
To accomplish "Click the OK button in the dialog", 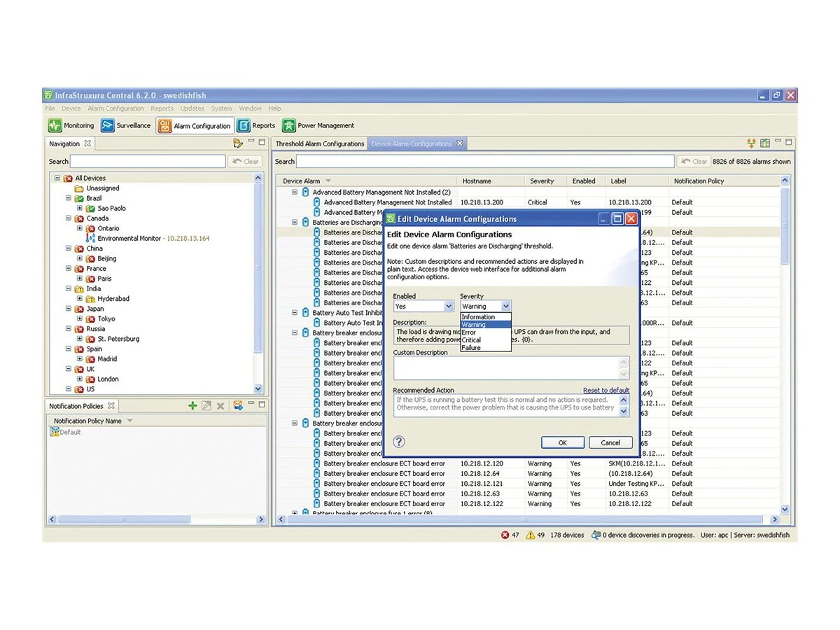I will [x=562, y=442].
